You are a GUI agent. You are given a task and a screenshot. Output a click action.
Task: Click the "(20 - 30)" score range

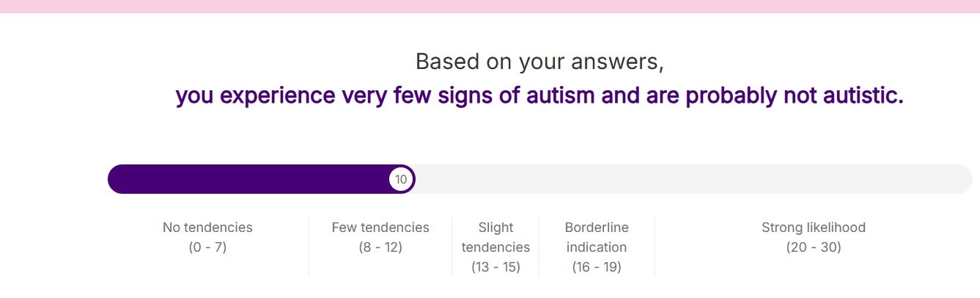814,247
